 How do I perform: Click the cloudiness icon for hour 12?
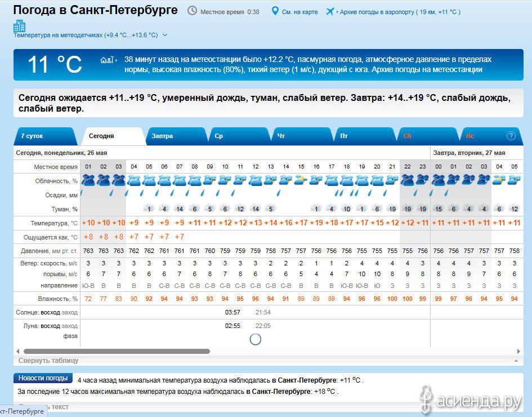coord(256,180)
